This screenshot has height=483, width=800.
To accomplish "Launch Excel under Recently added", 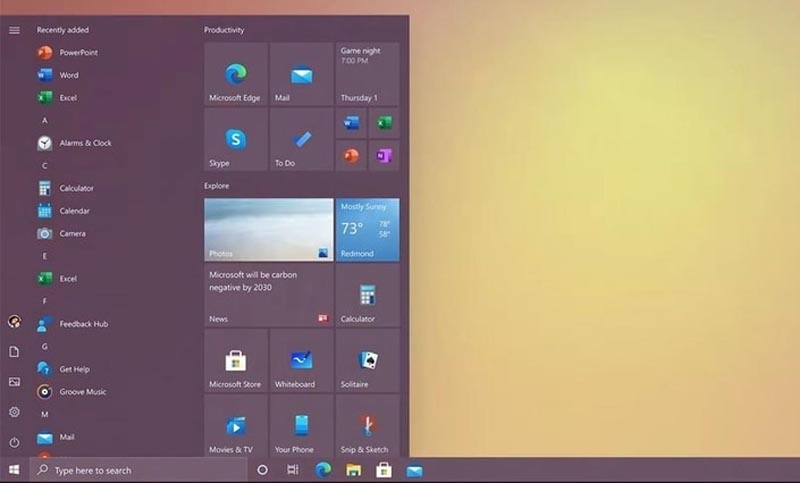I will coord(57,97).
